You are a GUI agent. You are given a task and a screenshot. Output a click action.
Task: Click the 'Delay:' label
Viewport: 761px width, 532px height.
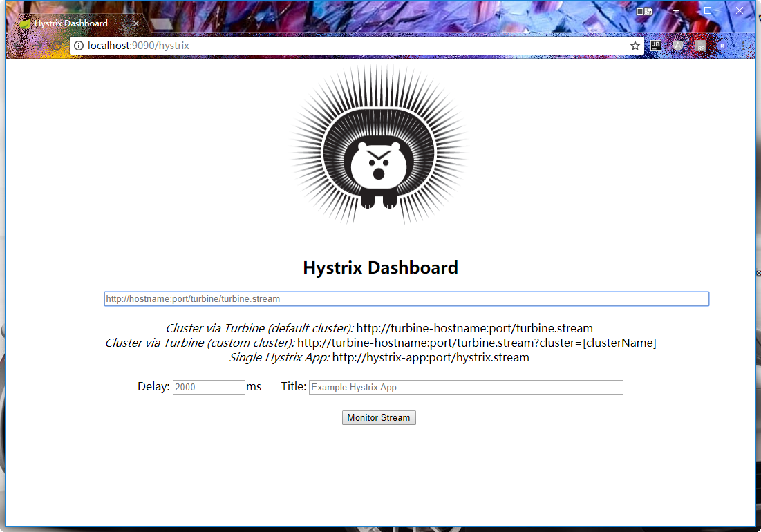pyautogui.click(x=153, y=386)
